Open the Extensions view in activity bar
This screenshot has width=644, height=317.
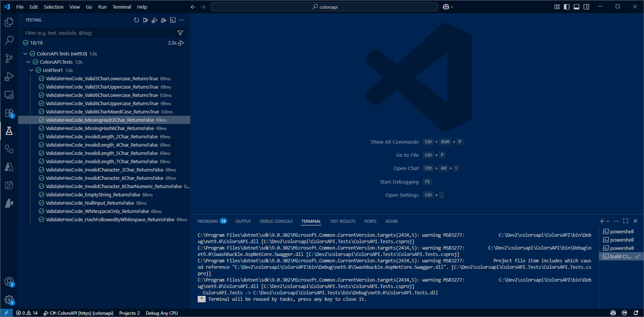pos(9,113)
